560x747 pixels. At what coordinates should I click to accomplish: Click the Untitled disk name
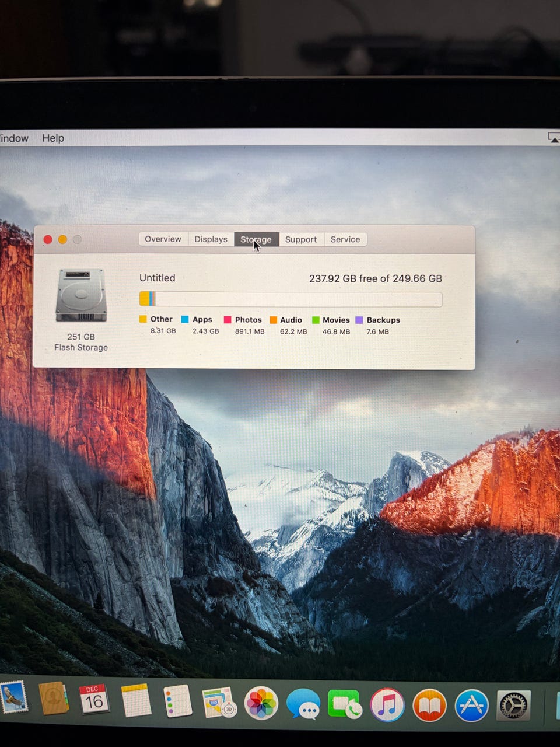pos(157,278)
